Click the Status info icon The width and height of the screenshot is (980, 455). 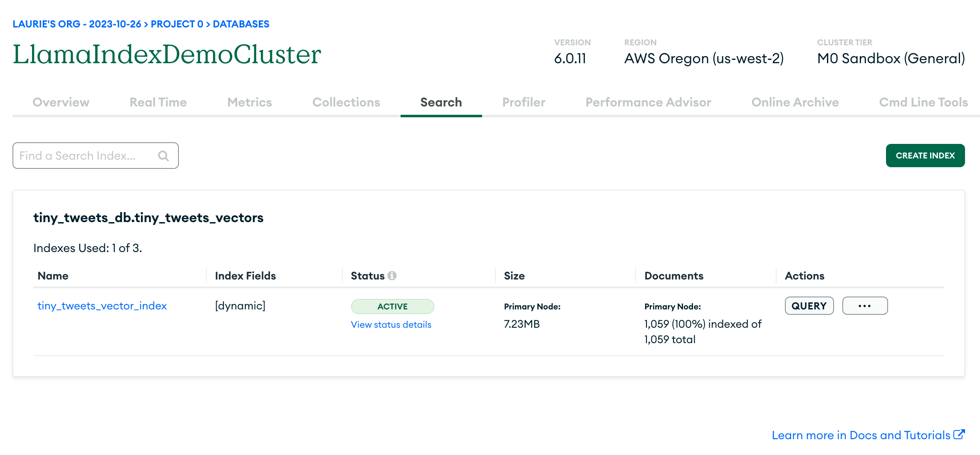[x=392, y=276]
